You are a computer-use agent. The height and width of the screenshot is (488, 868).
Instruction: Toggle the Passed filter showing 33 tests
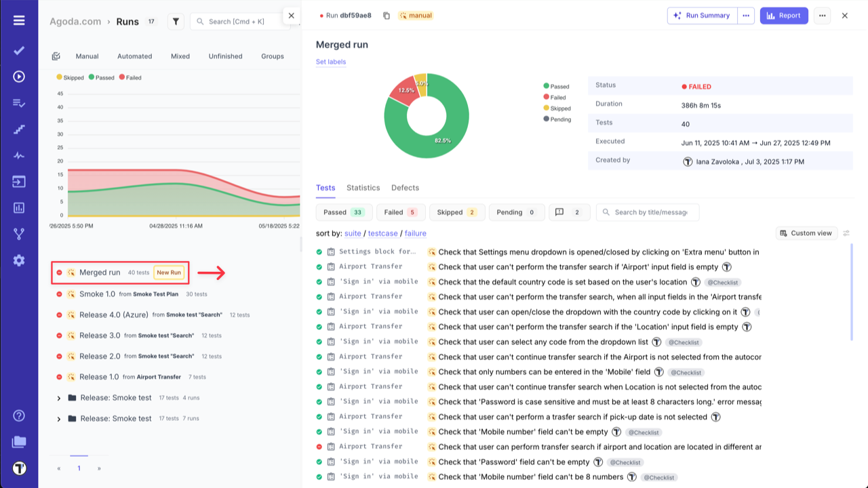[343, 211]
